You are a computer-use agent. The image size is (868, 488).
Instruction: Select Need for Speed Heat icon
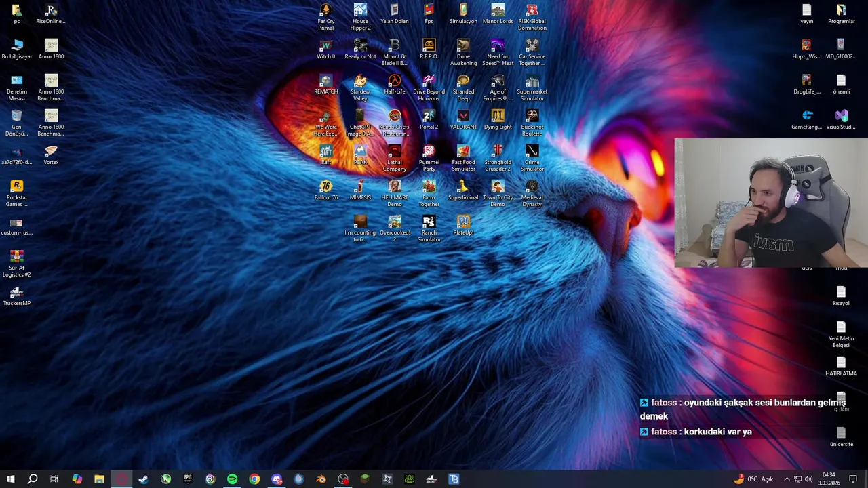click(x=498, y=52)
